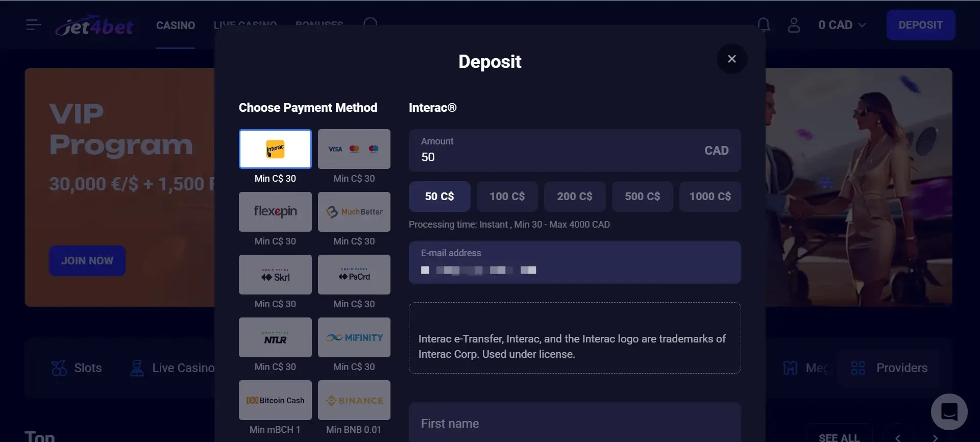Click the jet4bet logo

coord(94,26)
